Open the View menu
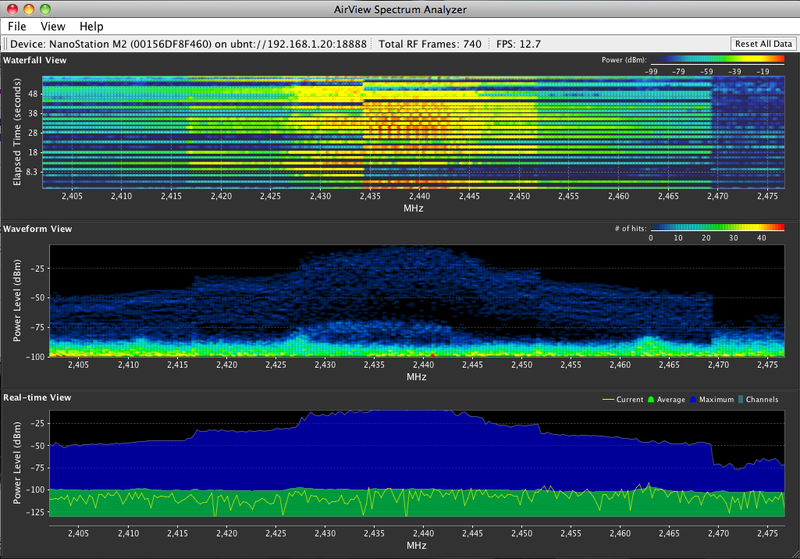Image resolution: width=800 pixels, height=559 pixels. [53, 26]
